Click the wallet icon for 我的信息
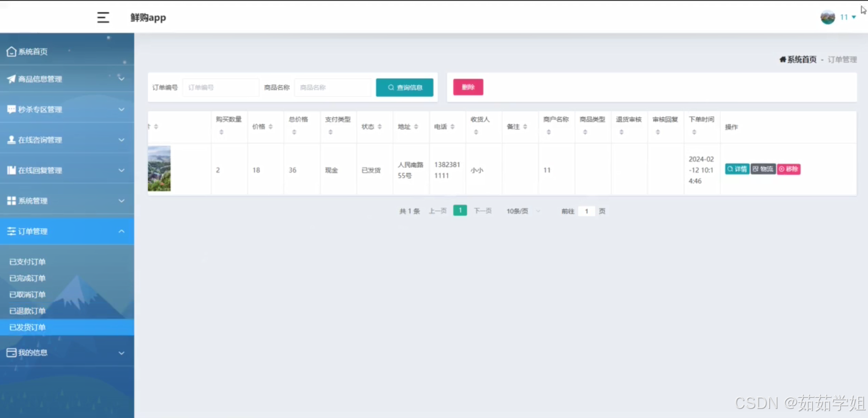Image resolution: width=868 pixels, height=418 pixels. [11, 353]
